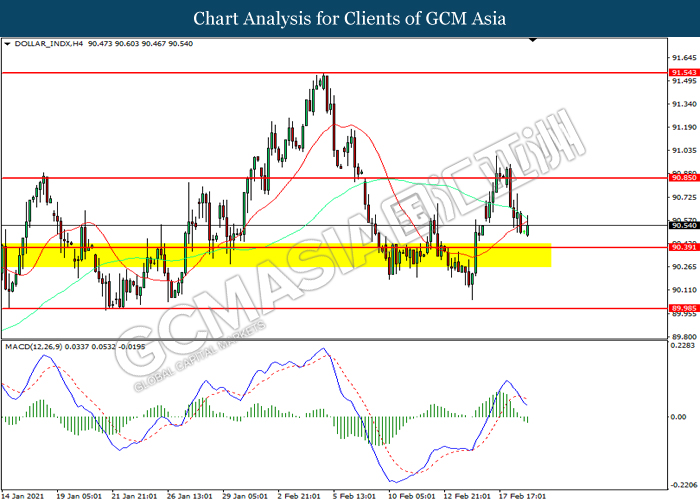Select the red 89.985 price label

(x=684, y=308)
